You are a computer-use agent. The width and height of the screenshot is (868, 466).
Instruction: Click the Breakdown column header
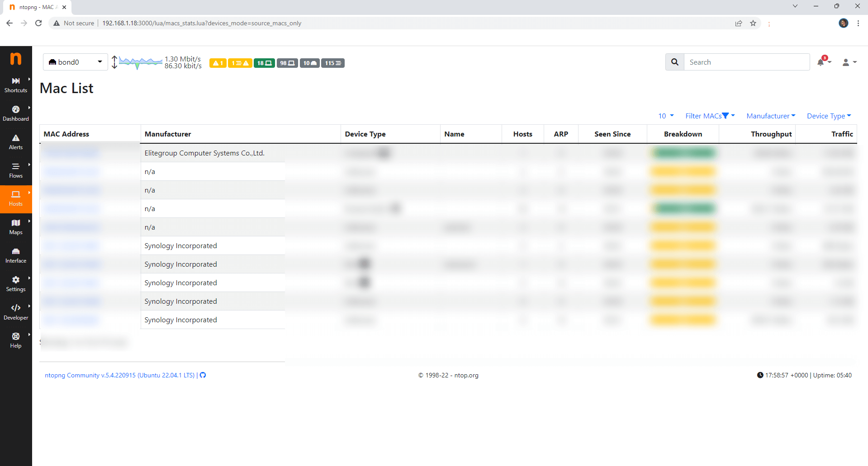(x=683, y=134)
